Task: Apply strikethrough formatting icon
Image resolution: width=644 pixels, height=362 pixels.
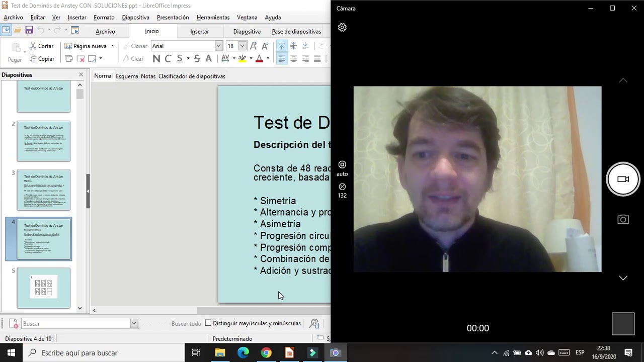Action: tap(197, 59)
